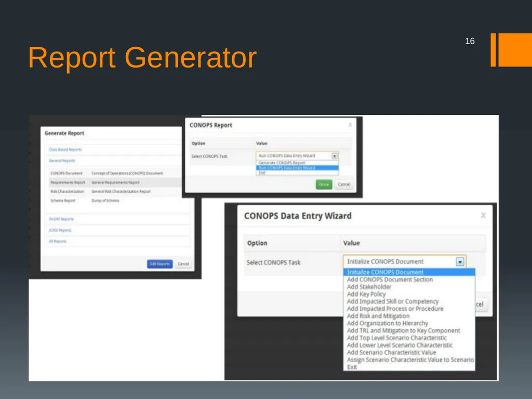532x399 pixels.
Task: Select Add TRL and Mitigation to Key Component
Action: pyautogui.click(x=409, y=331)
